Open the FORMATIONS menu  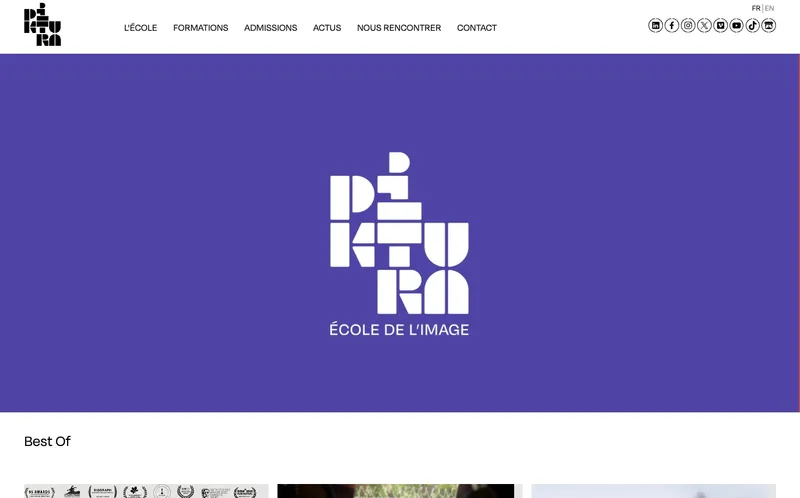point(201,28)
